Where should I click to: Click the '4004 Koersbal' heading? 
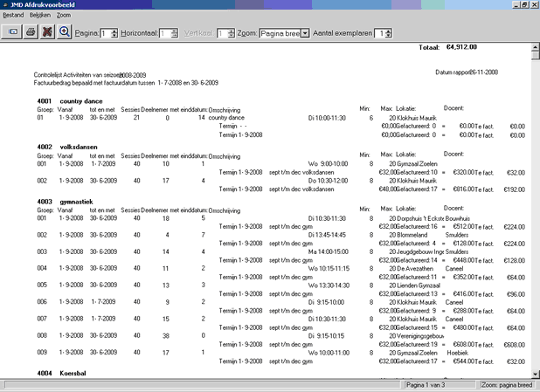click(x=62, y=373)
